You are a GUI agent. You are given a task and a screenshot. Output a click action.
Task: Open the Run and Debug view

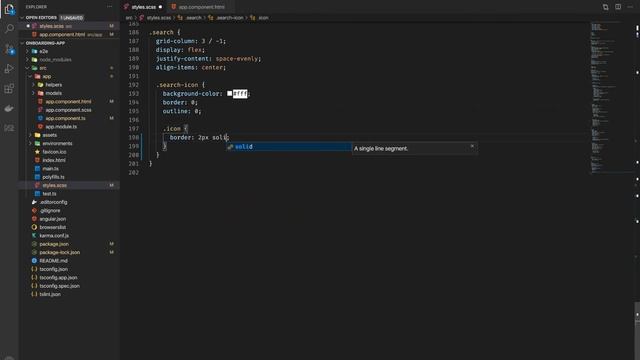[x=9, y=69]
